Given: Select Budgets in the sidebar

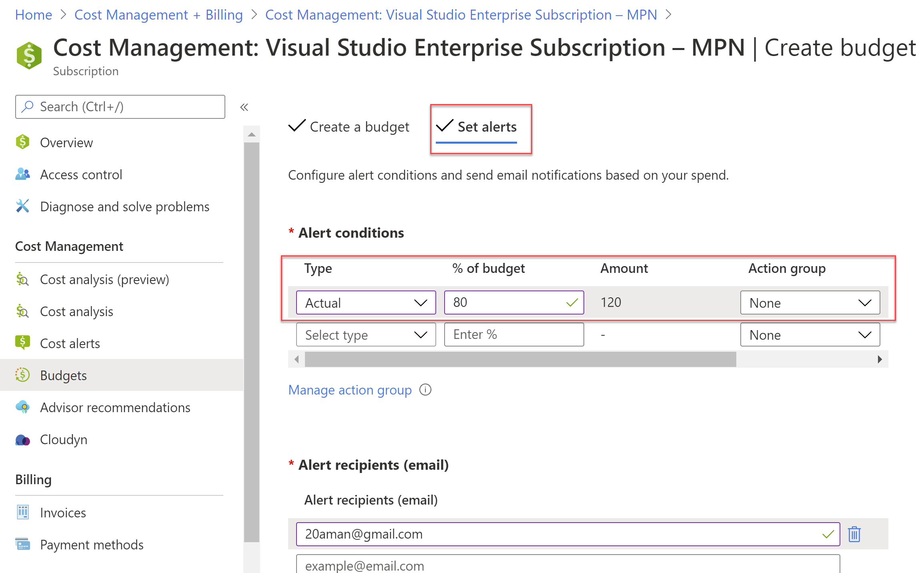Looking at the screenshot, I should (x=122, y=375).
